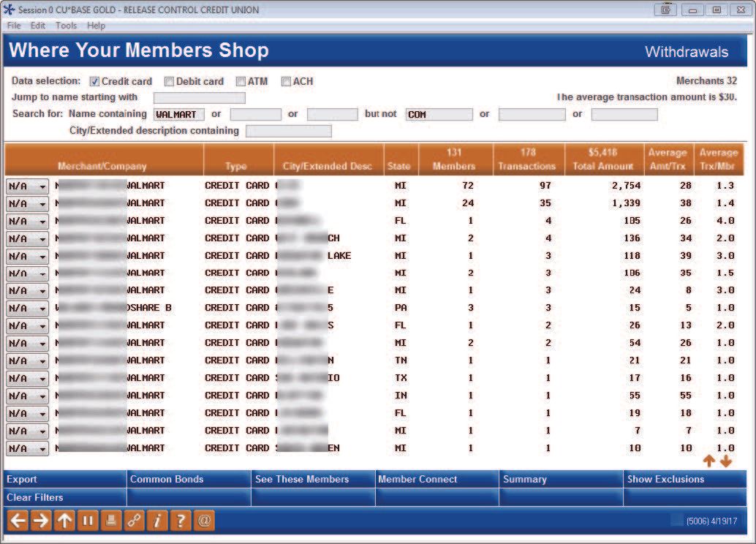
Task: Click the Clear Filters button
Action: point(65,497)
